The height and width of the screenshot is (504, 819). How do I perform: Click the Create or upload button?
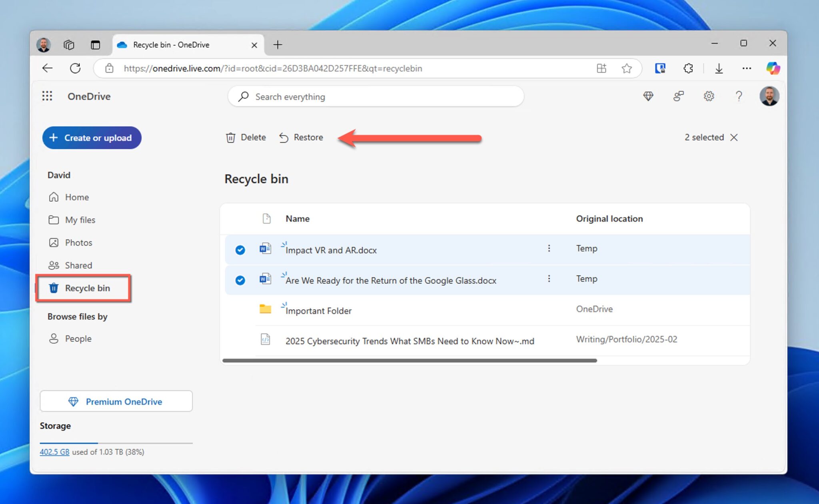pos(92,137)
